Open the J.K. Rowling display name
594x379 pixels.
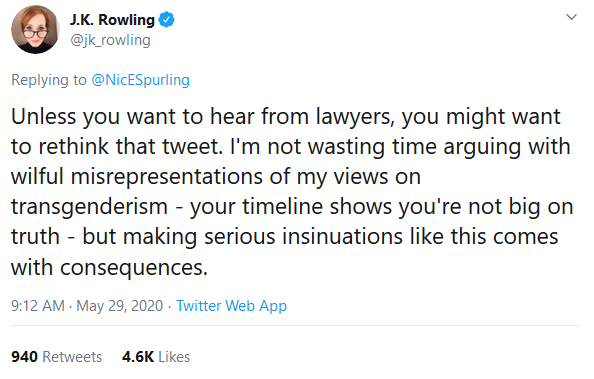pos(112,20)
